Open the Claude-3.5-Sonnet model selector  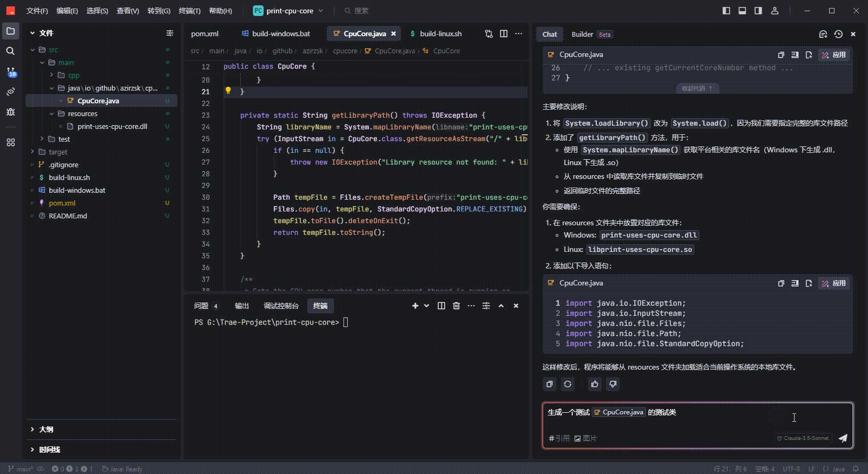point(803,438)
